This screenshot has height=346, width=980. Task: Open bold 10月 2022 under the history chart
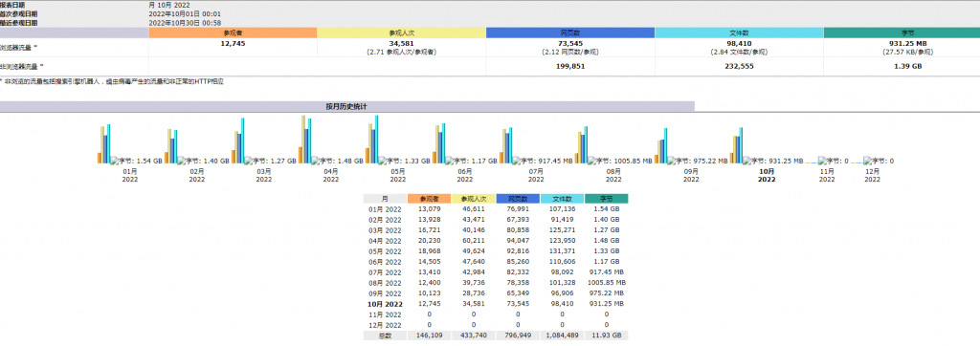coord(767,175)
